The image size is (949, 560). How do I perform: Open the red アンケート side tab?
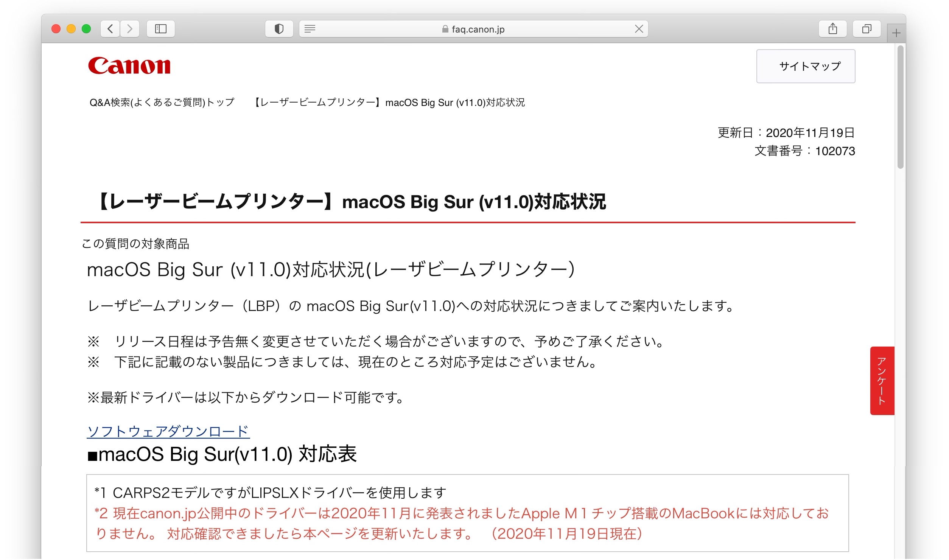click(x=882, y=380)
